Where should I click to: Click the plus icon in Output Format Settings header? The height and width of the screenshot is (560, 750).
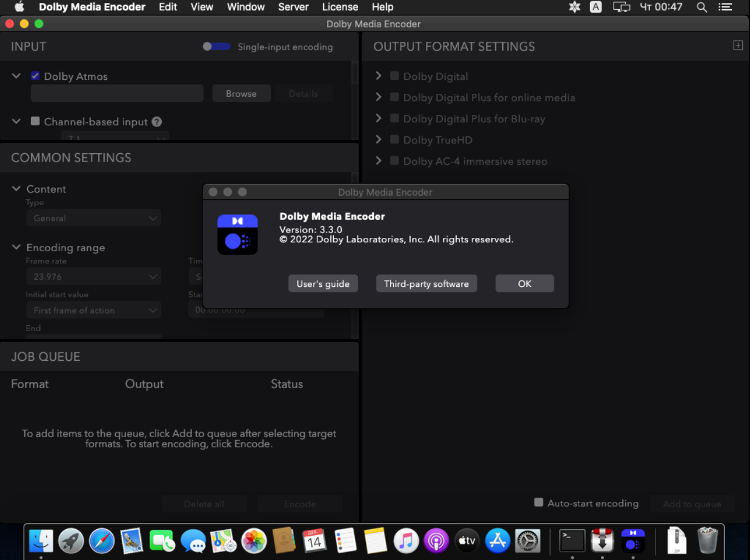[x=738, y=46]
